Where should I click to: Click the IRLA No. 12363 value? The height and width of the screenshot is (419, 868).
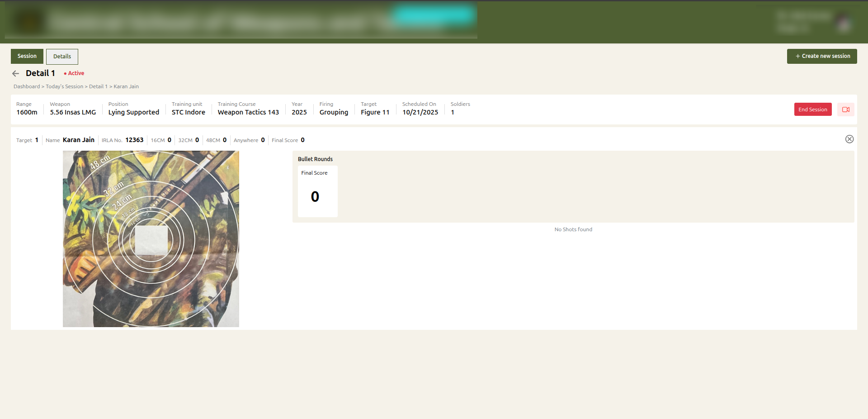[x=134, y=140]
